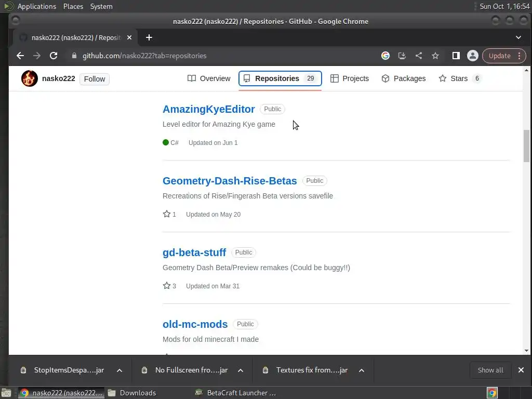This screenshot has width=532, height=399.
Task: Click the nasko222 profile avatar picture
Action: pyautogui.click(x=30, y=78)
